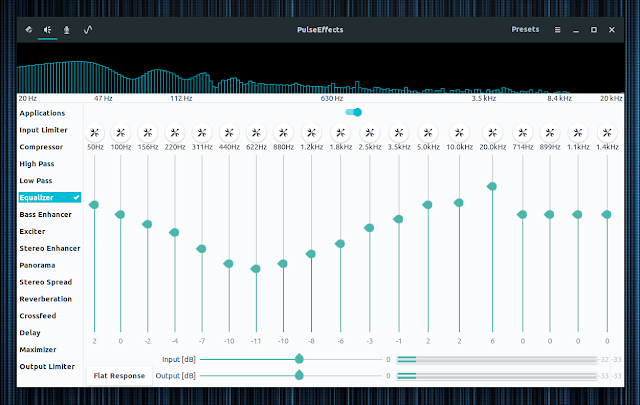
Task: Open 5.0kHz band settings icon
Action: 428,133
